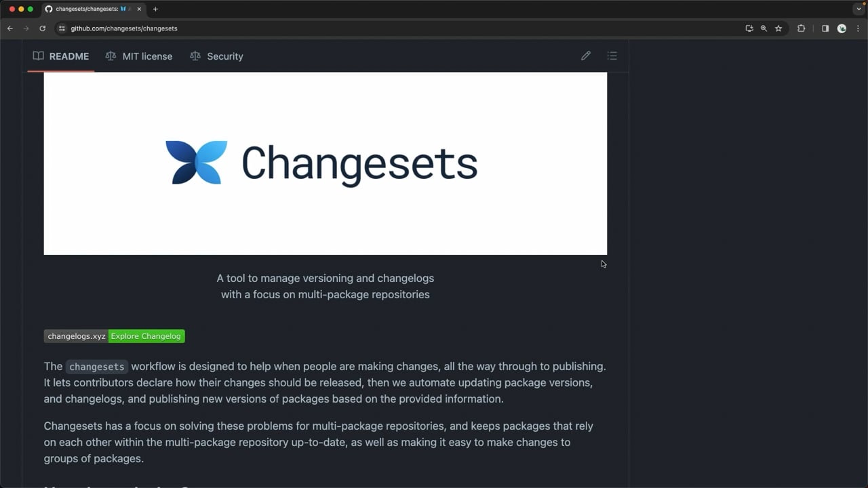Open the user profile avatar
The image size is (868, 488).
coord(842,28)
